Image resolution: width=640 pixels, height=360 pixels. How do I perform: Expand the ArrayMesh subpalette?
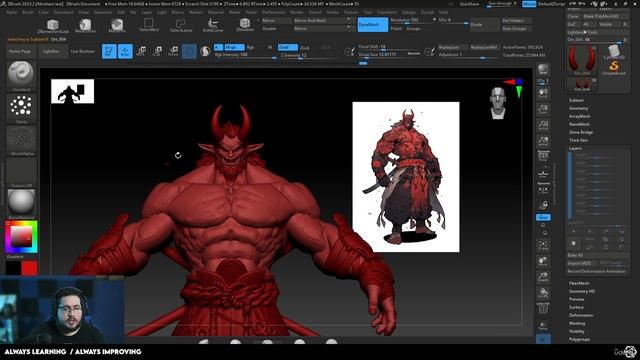coord(579,116)
